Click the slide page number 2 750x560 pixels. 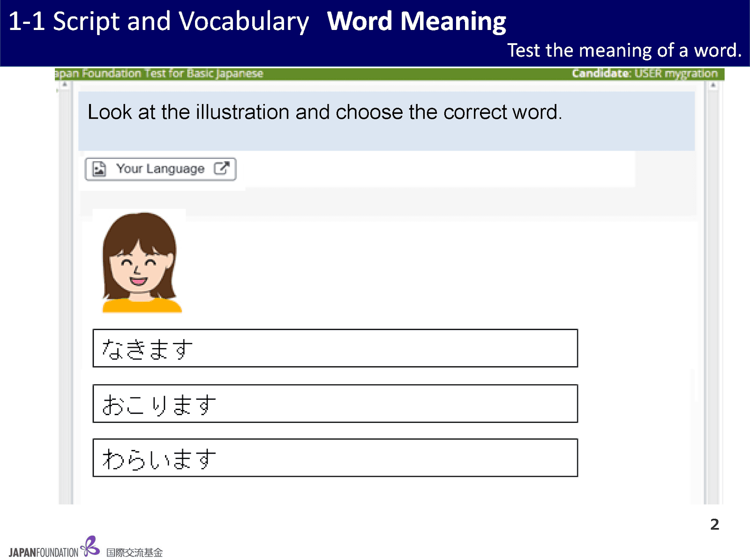pyautogui.click(x=714, y=524)
